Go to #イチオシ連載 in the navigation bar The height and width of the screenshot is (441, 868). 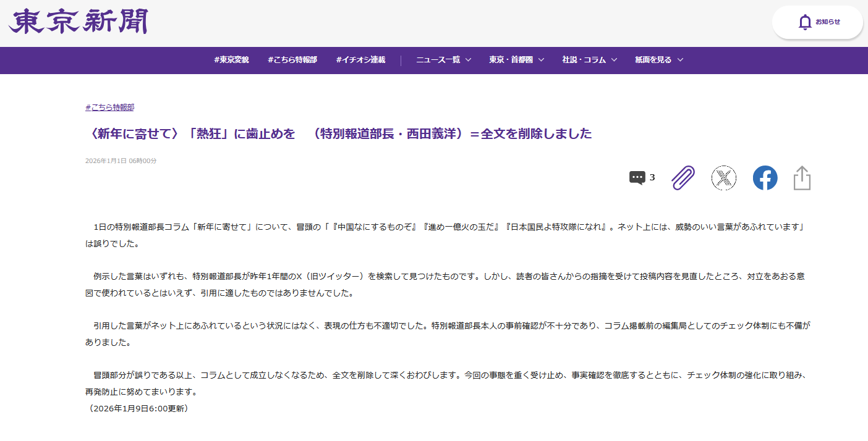point(360,60)
